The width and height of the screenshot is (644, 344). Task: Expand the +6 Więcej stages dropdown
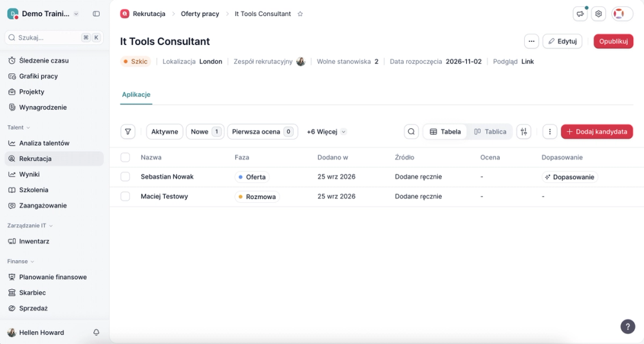click(x=327, y=132)
